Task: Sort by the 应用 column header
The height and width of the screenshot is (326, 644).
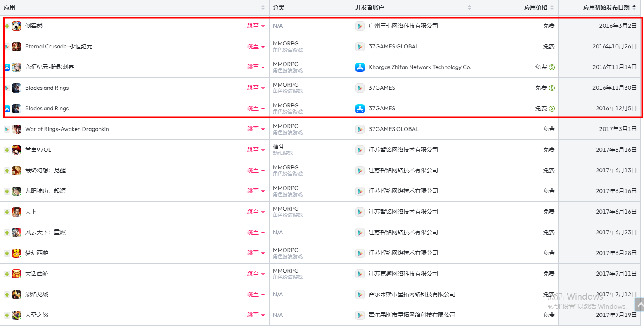Action: pyautogui.click(x=135, y=7)
